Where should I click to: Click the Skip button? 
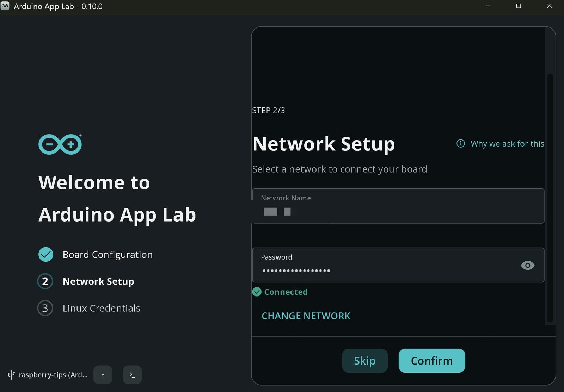(365, 361)
